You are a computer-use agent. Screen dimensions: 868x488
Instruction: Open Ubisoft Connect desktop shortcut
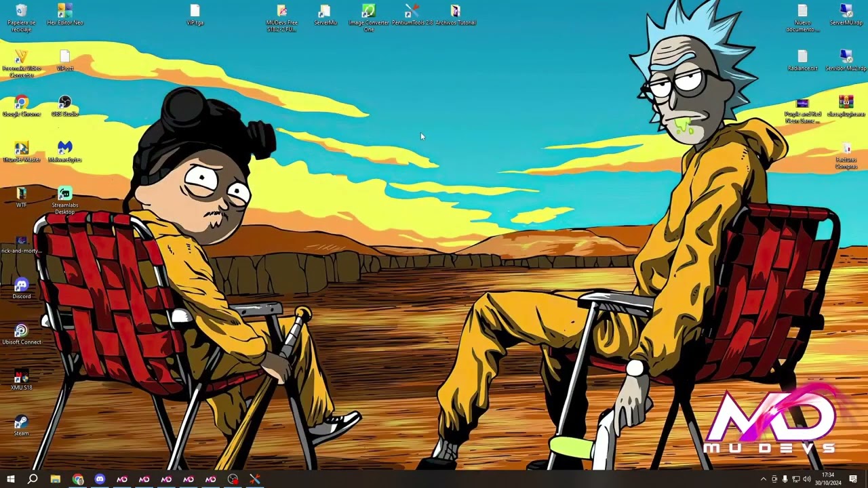pyautogui.click(x=21, y=334)
